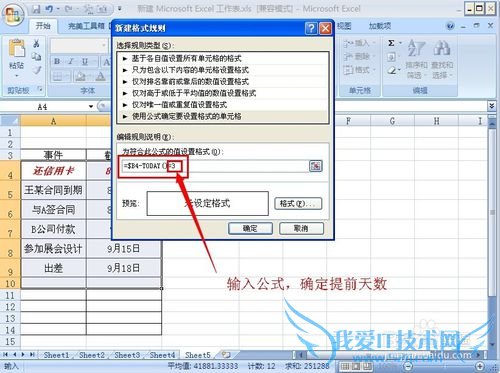Open the dropdown arrow below 粘贴
The width and height of the screenshot is (500, 373).
[17, 76]
